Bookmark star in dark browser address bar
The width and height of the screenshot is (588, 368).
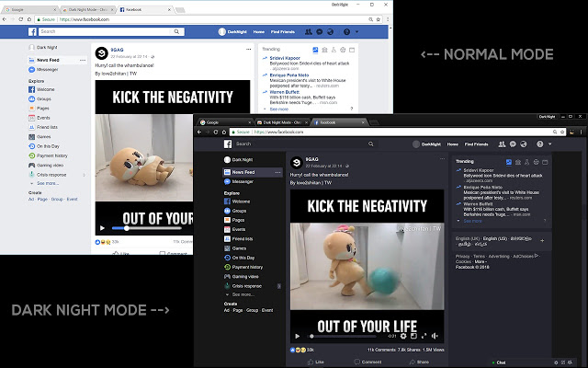pyautogui.click(x=562, y=132)
